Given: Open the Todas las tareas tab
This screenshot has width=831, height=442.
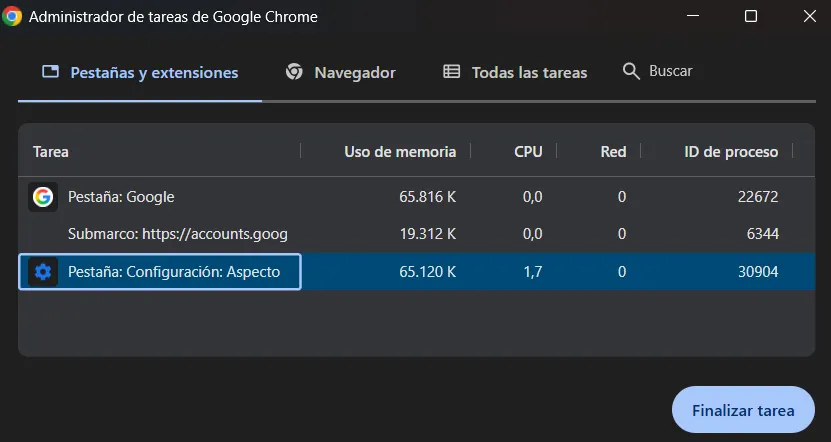Looking at the screenshot, I should click(x=515, y=73).
